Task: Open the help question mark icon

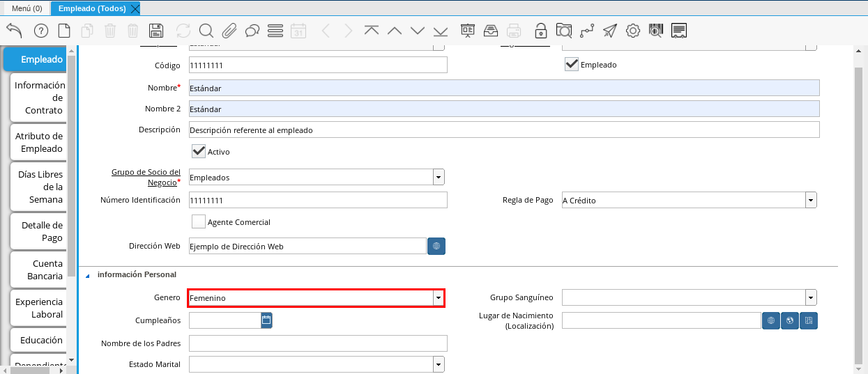Action: click(x=41, y=31)
